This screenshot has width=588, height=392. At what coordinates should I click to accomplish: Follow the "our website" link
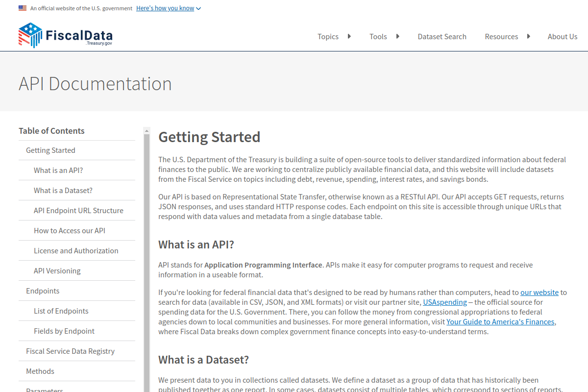(539, 293)
